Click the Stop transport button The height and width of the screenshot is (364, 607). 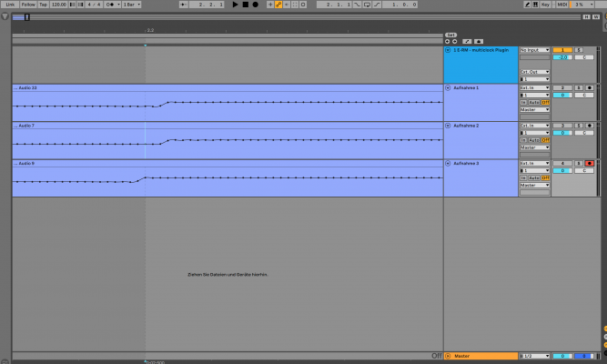pyautogui.click(x=245, y=5)
